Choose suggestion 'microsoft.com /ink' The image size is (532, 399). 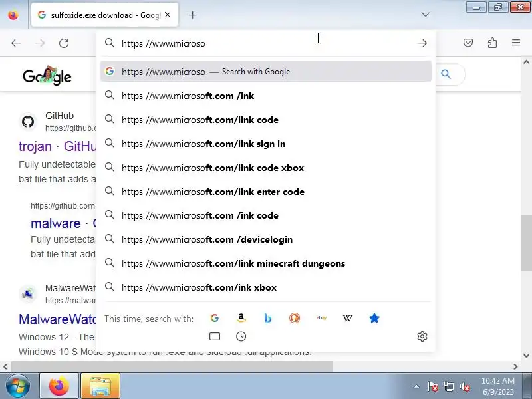click(265, 96)
